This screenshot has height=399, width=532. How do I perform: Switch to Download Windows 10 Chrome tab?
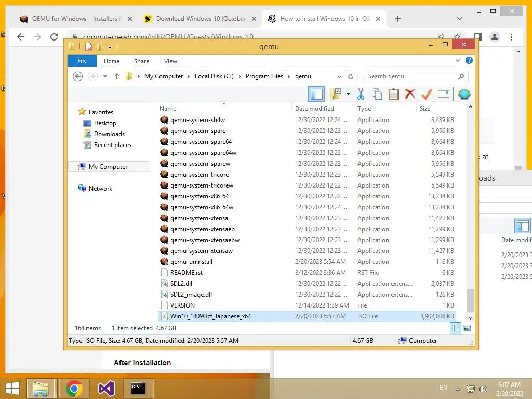[200, 19]
